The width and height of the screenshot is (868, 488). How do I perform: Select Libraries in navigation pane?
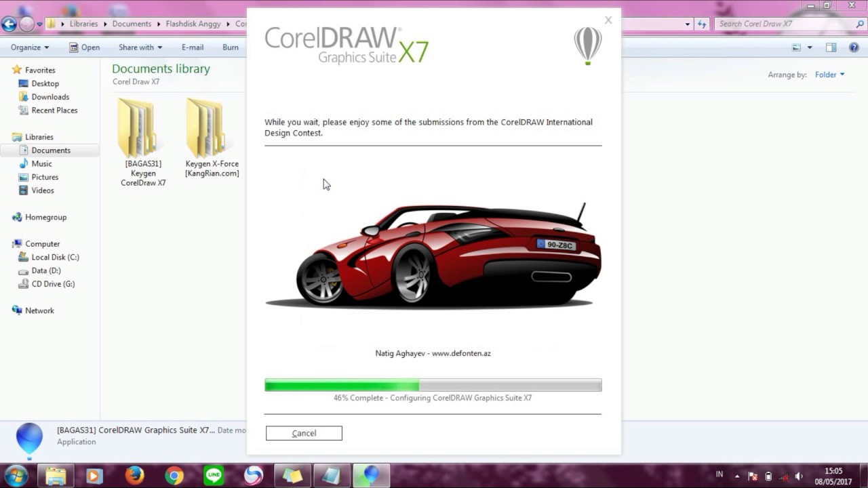click(39, 137)
